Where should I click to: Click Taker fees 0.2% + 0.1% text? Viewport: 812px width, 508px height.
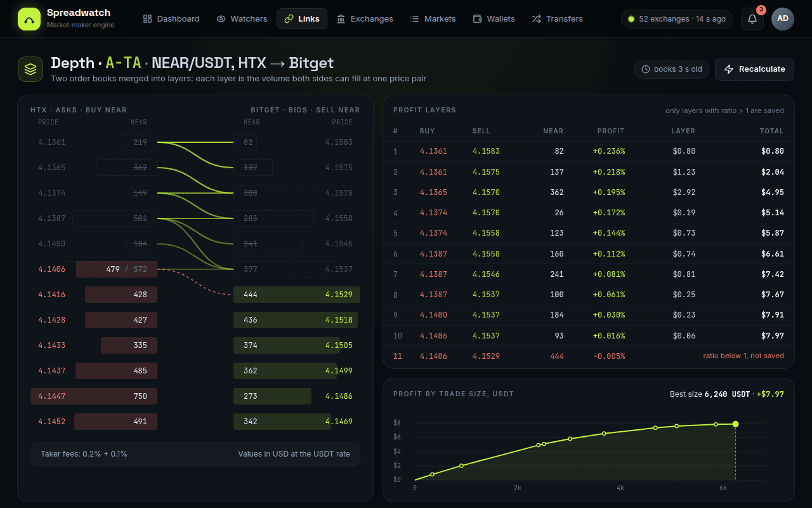tap(84, 454)
